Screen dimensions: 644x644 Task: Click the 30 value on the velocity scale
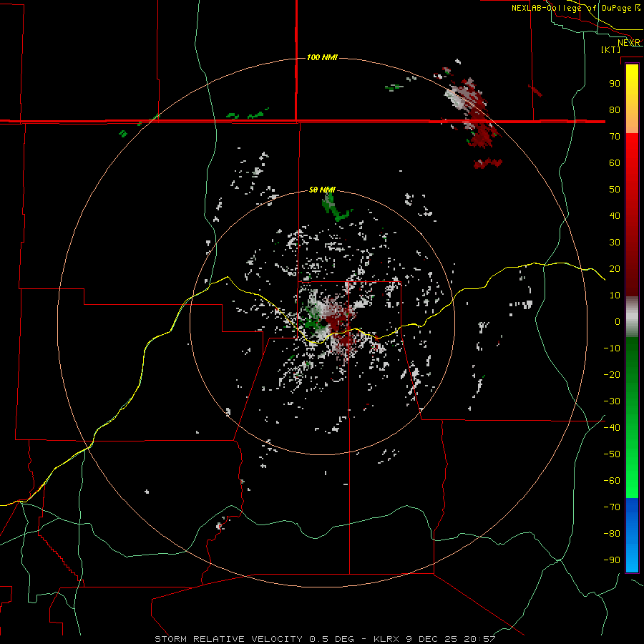pos(615,243)
